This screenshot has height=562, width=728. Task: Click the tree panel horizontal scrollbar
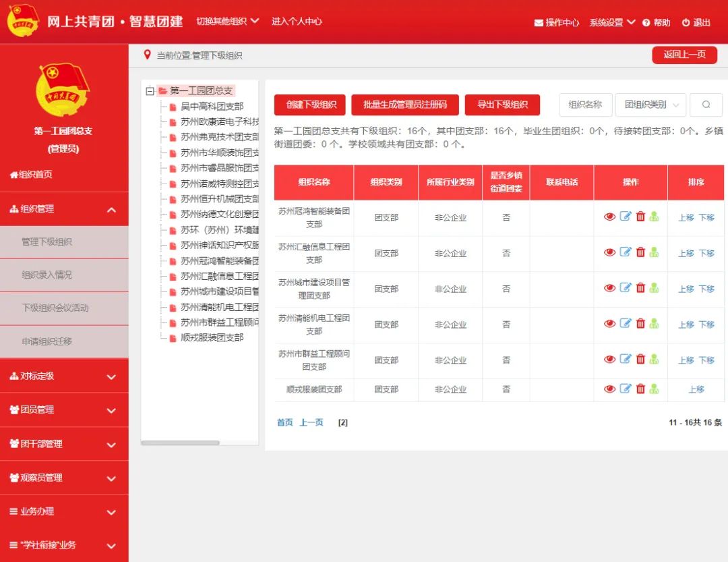tap(180, 443)
